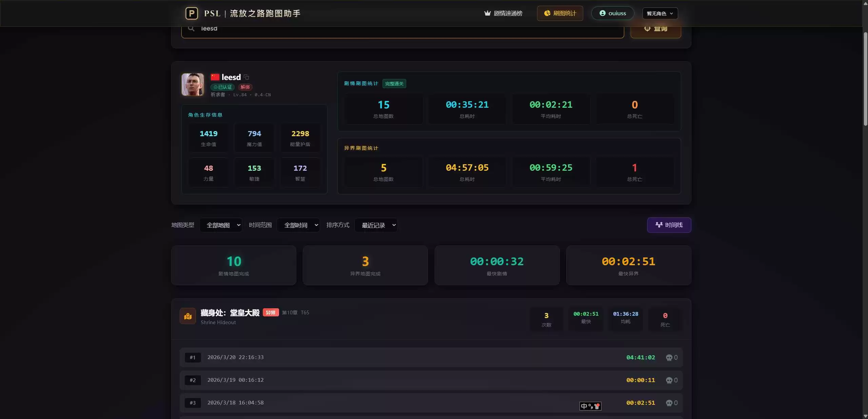Open the 地图类型 dropdown showing 全部地图
Screen dimensions: 868x419
221,225
